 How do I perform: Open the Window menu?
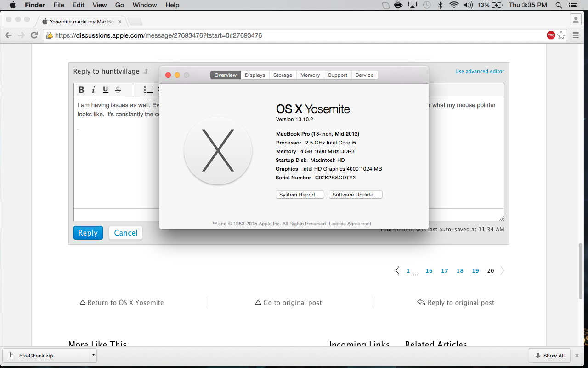click(145, 5)
